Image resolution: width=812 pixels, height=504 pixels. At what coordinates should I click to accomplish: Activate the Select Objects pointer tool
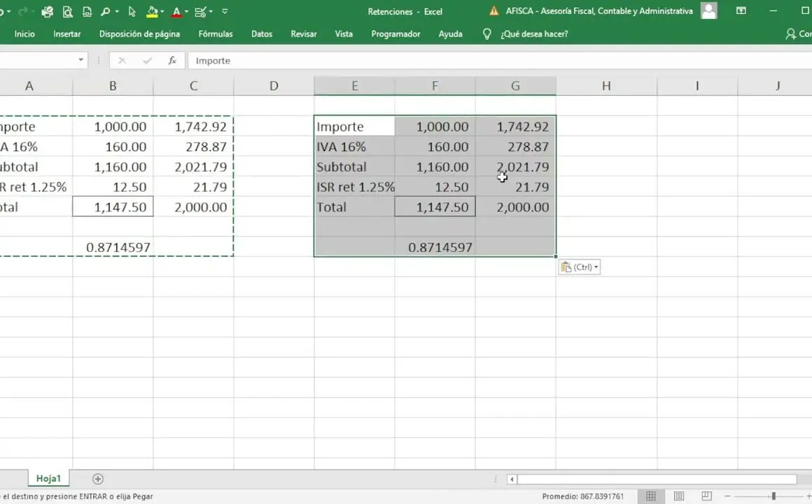[132, 11]
